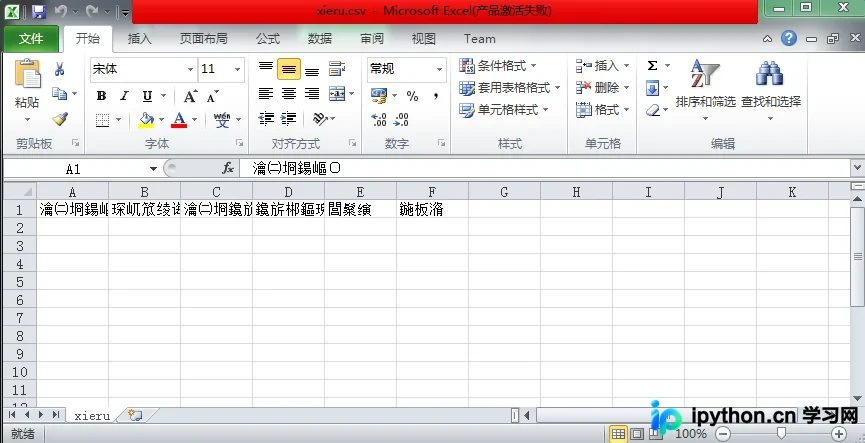Click zoom out minus button
This screenshot has height=443, width=865.
[723, 434]
